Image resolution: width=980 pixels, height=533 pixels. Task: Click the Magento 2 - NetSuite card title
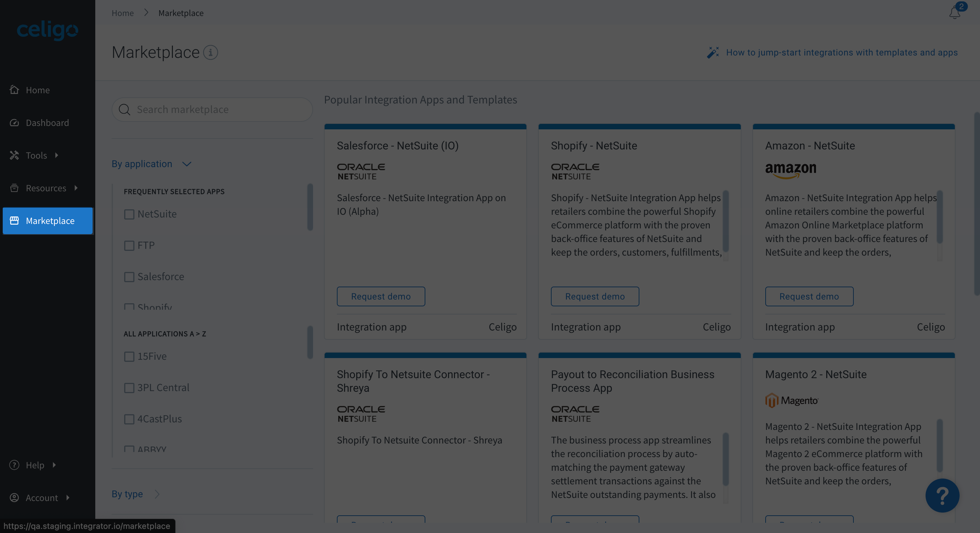click(816, 374)
